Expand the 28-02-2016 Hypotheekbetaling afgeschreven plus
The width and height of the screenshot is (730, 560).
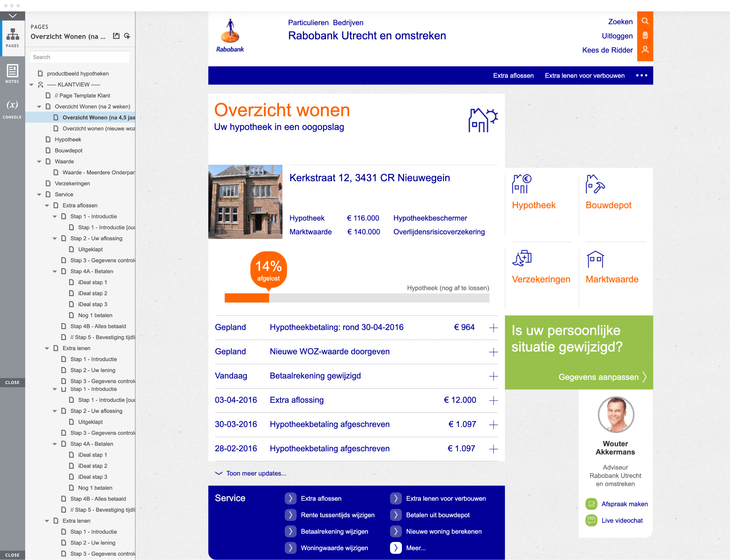click(493, 449)
